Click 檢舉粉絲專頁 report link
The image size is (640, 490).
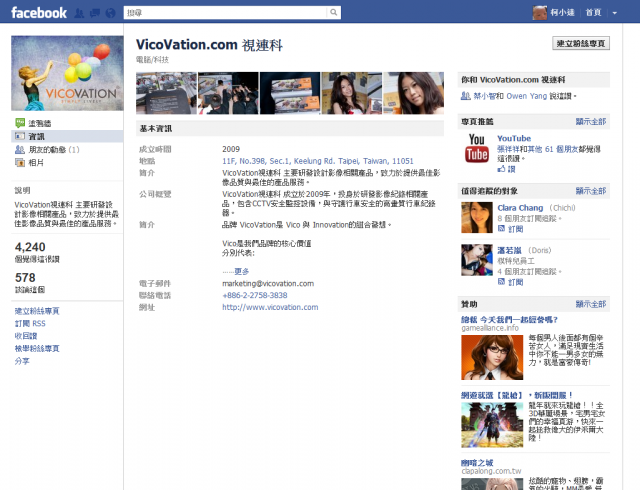37,348
